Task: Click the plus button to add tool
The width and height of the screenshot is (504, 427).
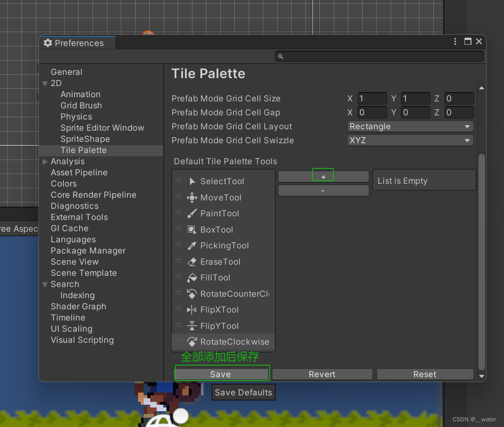Action: [323, 177]
